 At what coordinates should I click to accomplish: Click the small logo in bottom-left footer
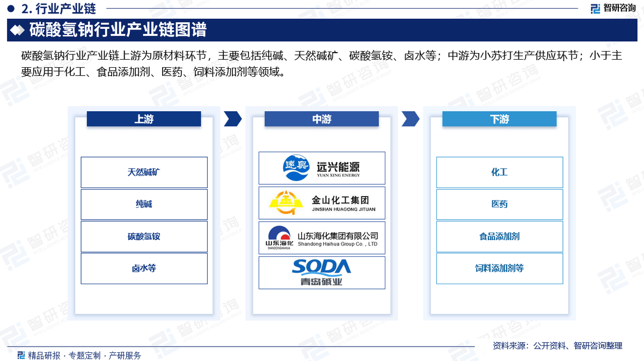point(21,355)
